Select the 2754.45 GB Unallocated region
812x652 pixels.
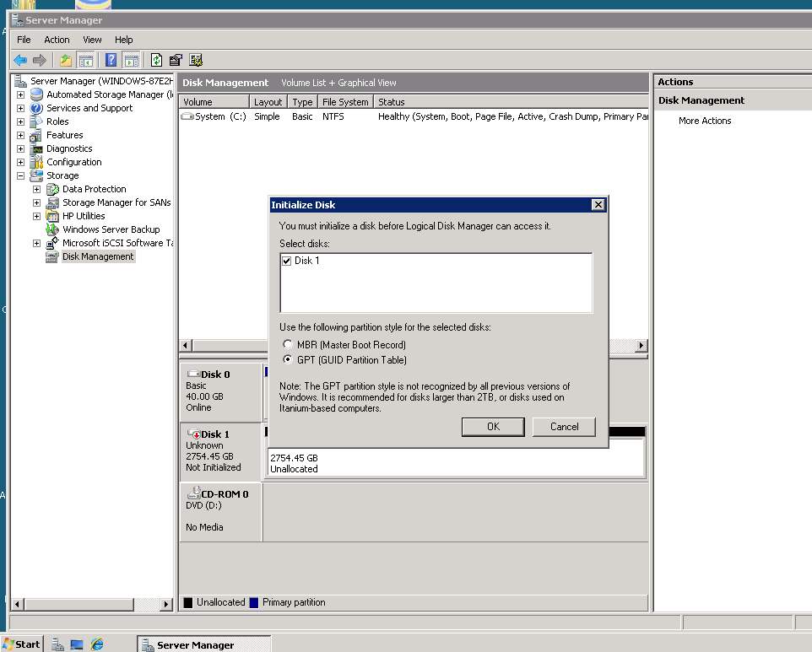pyautogui.click(x=456, y=457)
